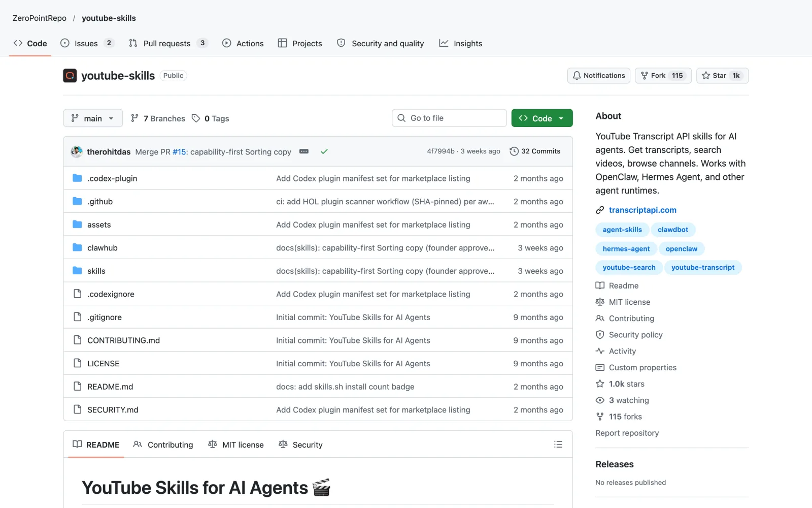Open the Insights tab

pos(461,43)
